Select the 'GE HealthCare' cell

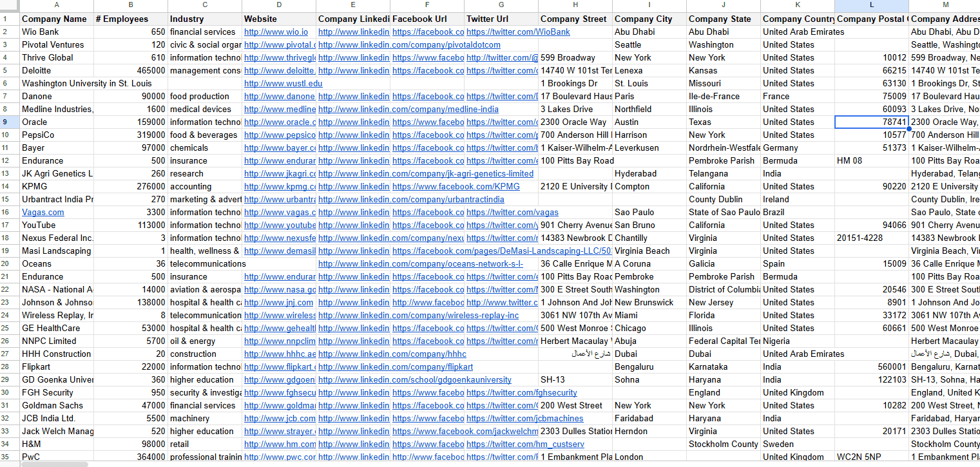57,328
